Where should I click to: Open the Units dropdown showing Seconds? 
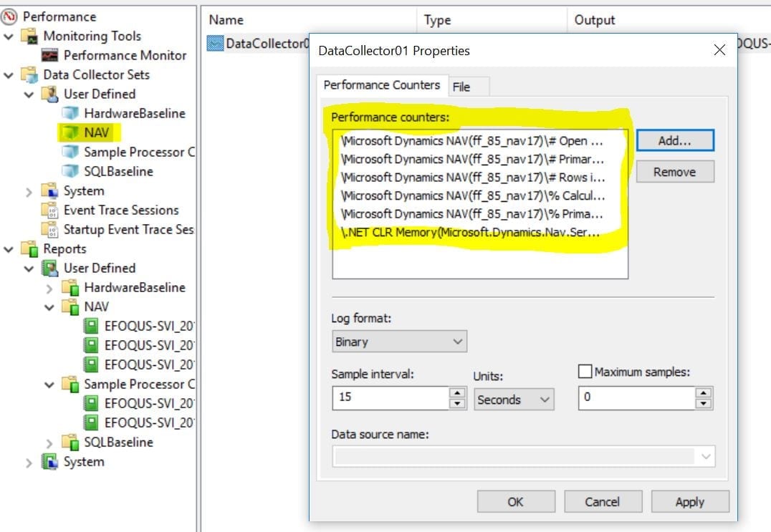514,400
